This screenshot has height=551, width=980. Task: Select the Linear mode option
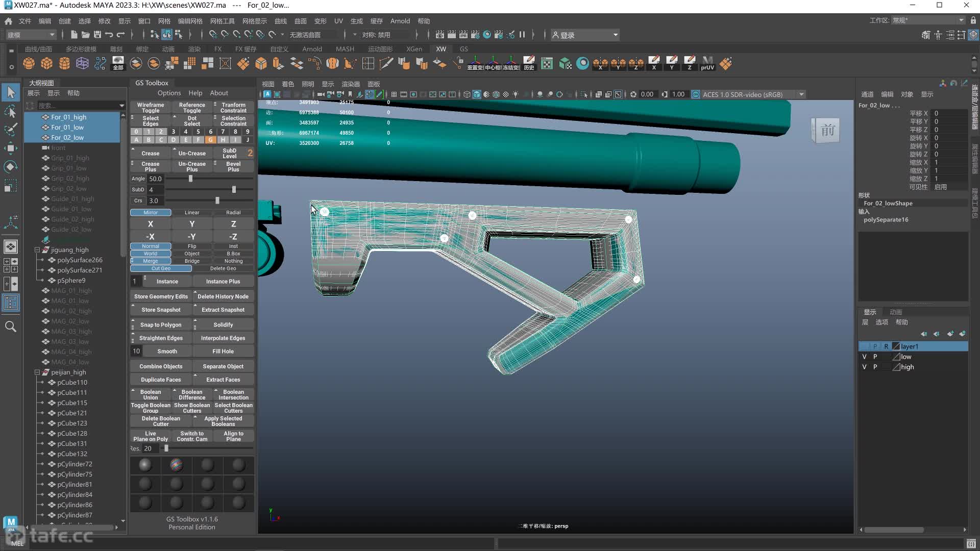pos(192,212)
